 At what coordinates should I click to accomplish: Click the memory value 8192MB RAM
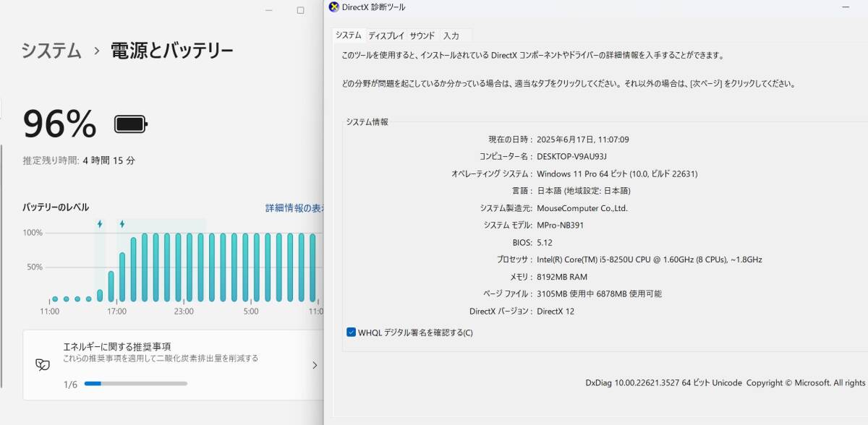click(562, 277)
